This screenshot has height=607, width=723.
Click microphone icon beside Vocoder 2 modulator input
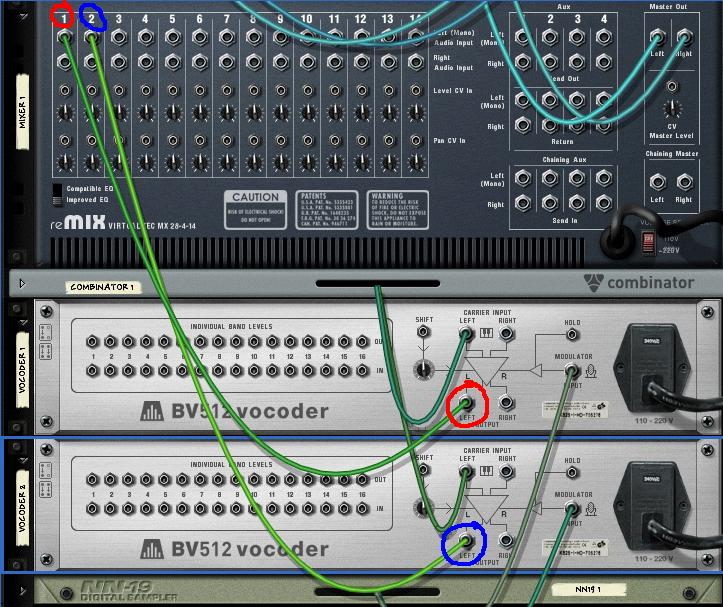[x=591, y=509]
